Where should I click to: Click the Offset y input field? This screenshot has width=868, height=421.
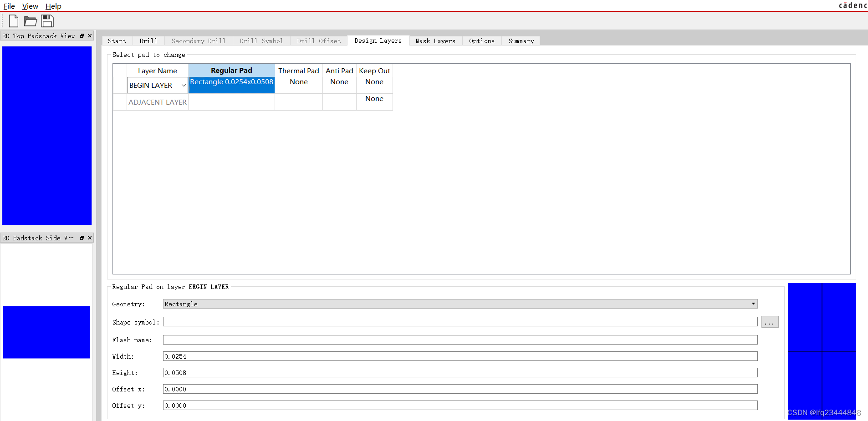point(460,405)
